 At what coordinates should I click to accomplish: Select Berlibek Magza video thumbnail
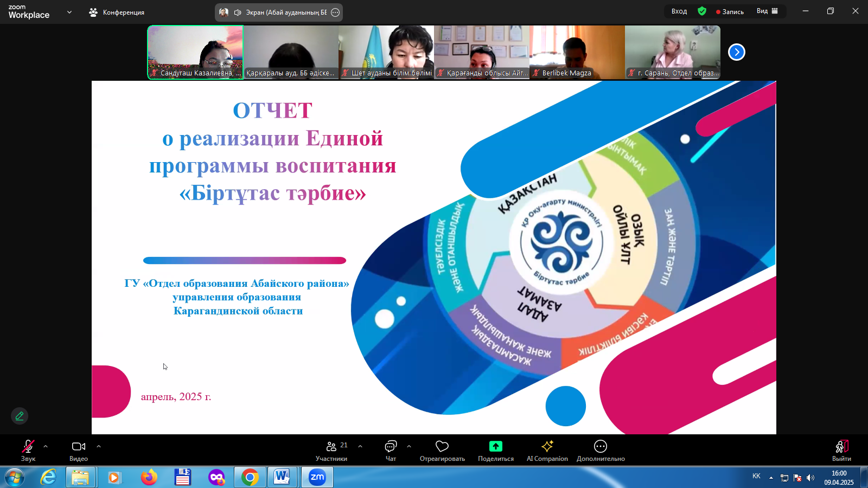tap(577, 52)
